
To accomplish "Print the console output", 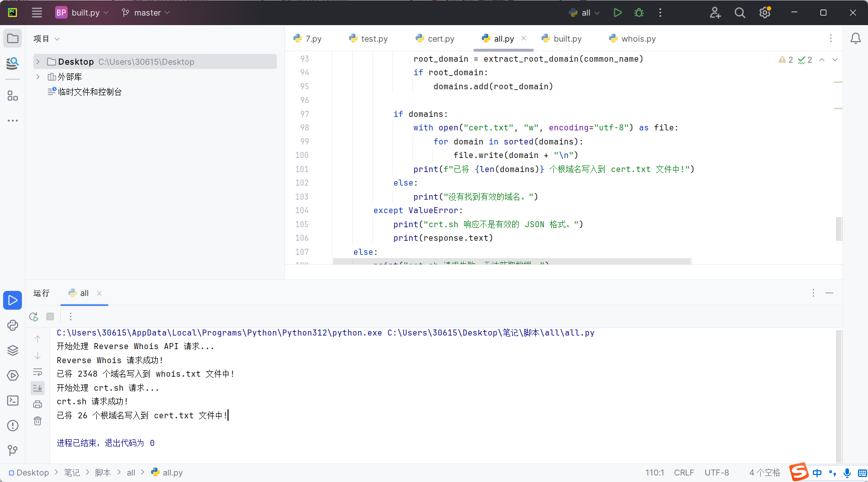I will pyautogui.click(x=38, y=404).
